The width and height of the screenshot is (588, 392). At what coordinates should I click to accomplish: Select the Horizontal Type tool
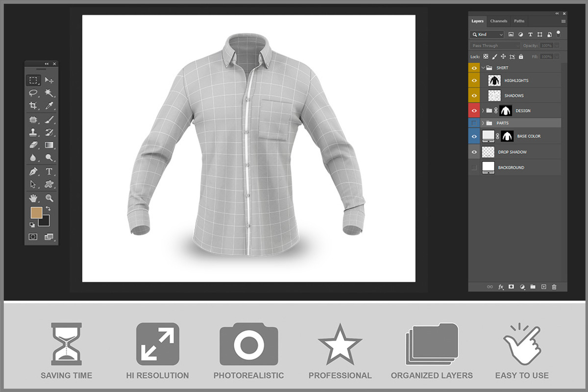tap(49, 171)
